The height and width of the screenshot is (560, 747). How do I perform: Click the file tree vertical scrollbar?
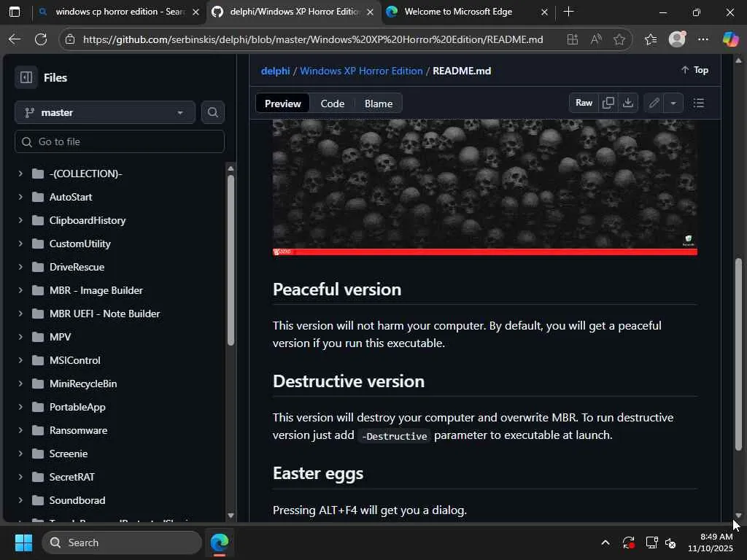231,260
